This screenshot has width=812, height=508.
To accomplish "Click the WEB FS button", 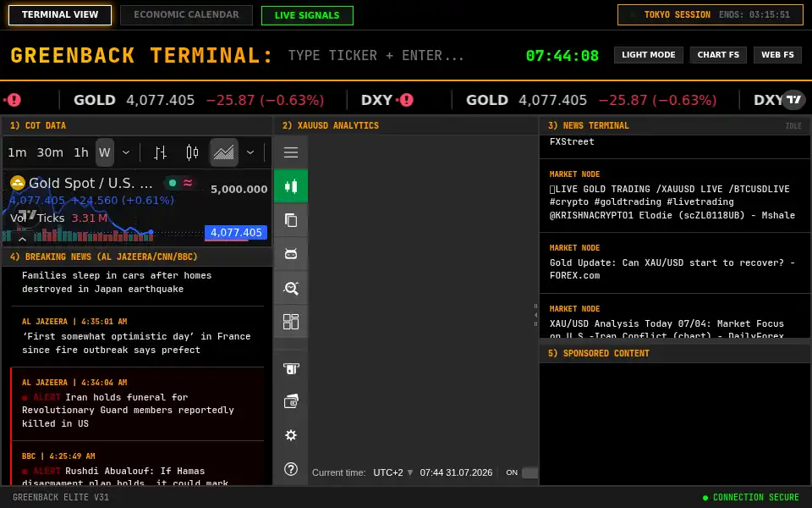I will (777, 55).
